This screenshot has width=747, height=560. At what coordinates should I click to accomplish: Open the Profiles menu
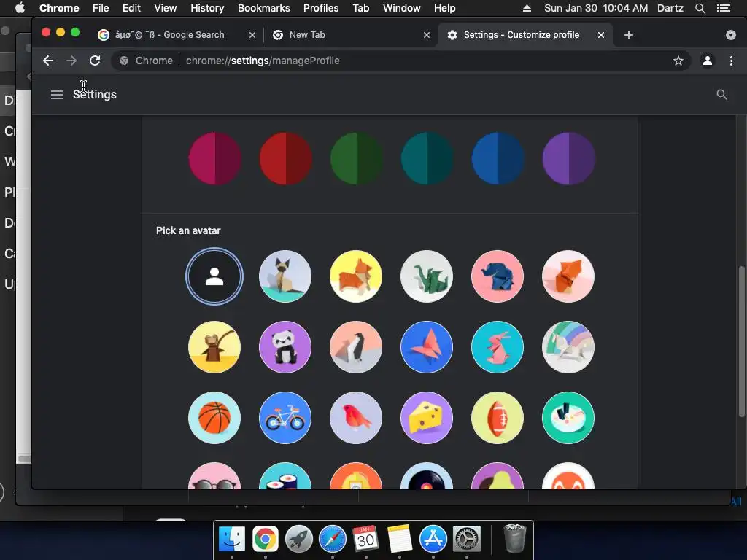(x=321, y=8)
